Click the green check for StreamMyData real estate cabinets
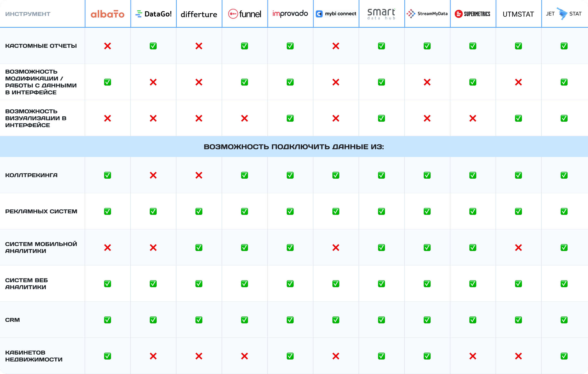The width and height of the screenshot is (588, 374). 427,356
